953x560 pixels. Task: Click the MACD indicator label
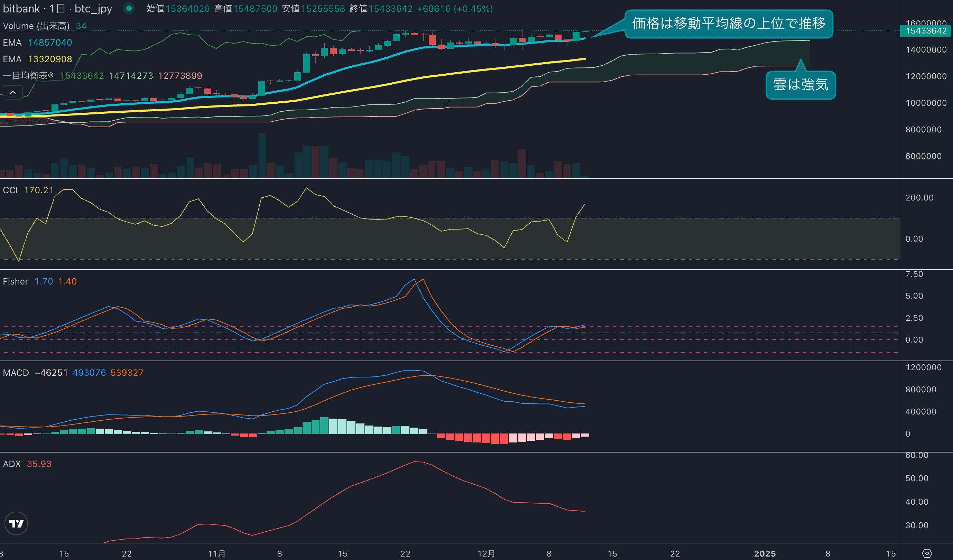(16, 372)
